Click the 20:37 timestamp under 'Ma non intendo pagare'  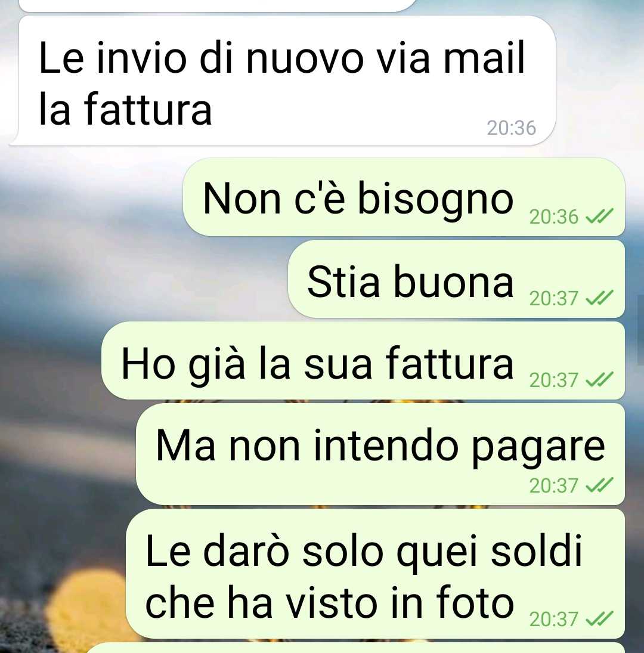[554, 485]
